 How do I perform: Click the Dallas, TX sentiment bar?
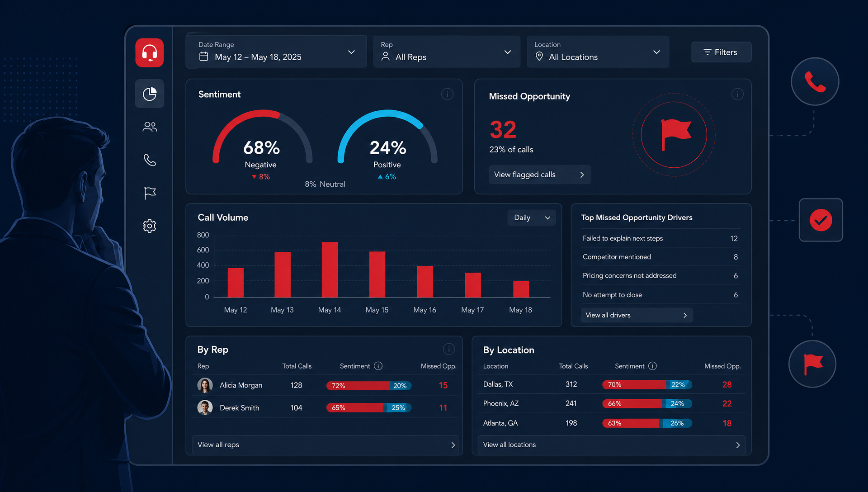tap(647, 385)
